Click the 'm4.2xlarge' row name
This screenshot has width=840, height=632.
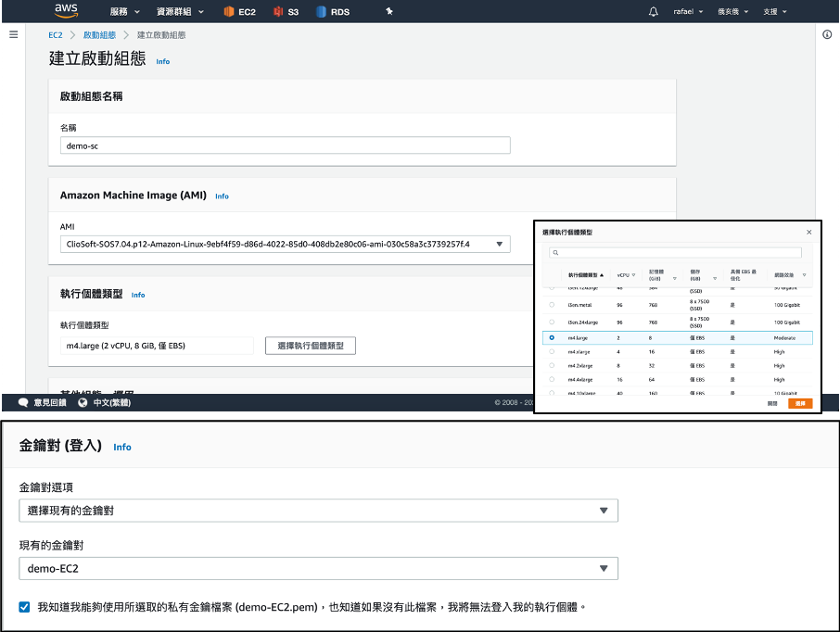click(x=580, y=366)
